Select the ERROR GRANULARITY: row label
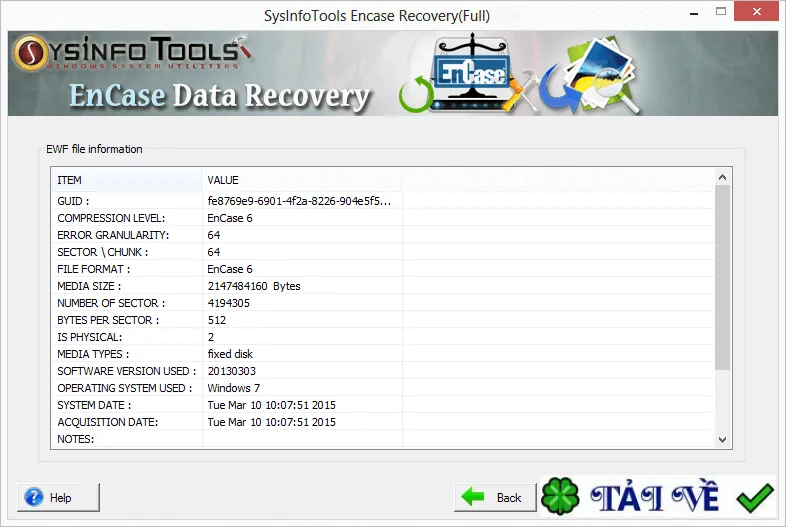The width and height of the screenshot is (786, 527). pyautogui.click(x=113, y=235)
